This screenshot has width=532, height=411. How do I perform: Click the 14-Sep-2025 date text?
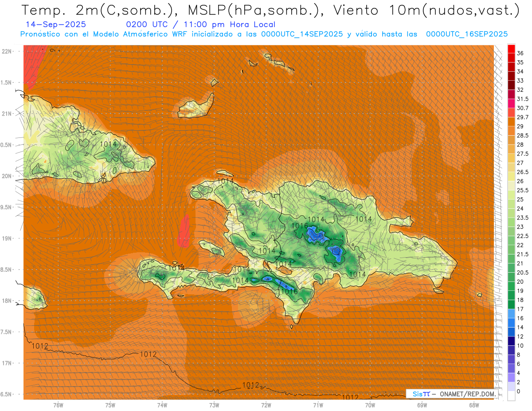[56, 24]
